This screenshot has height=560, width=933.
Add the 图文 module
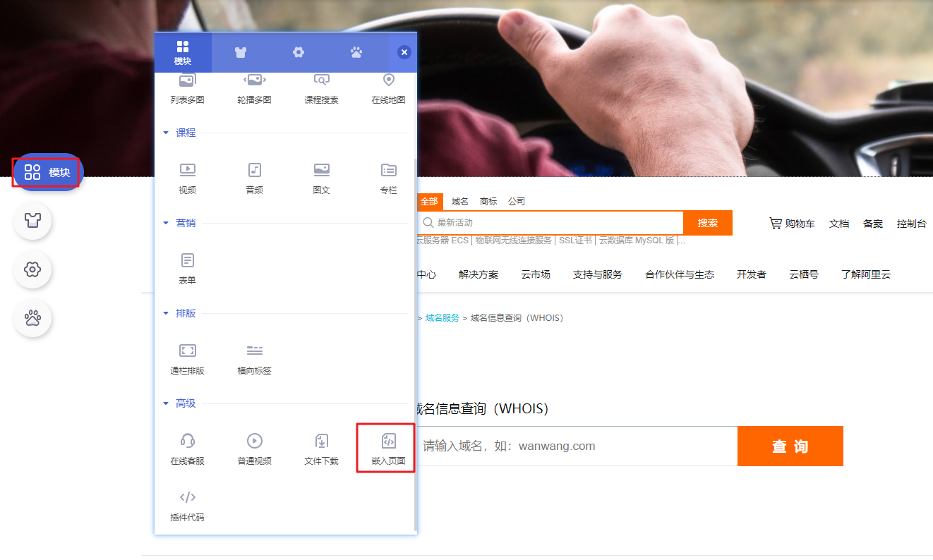pyautogui.click(x=321, y=179)
